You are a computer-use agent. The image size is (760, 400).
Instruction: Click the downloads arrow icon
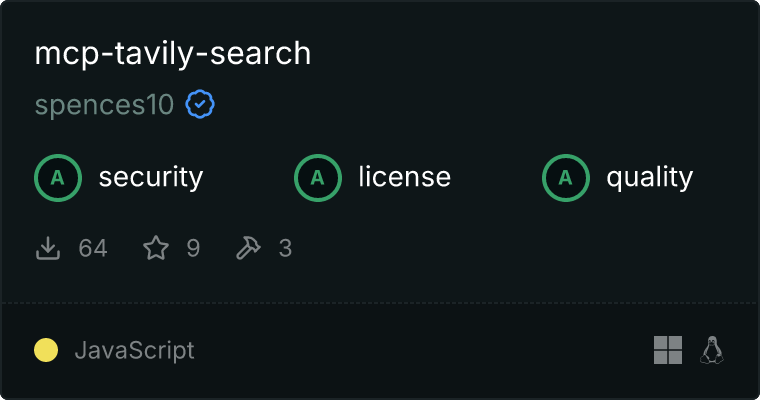tap(48, 248)
